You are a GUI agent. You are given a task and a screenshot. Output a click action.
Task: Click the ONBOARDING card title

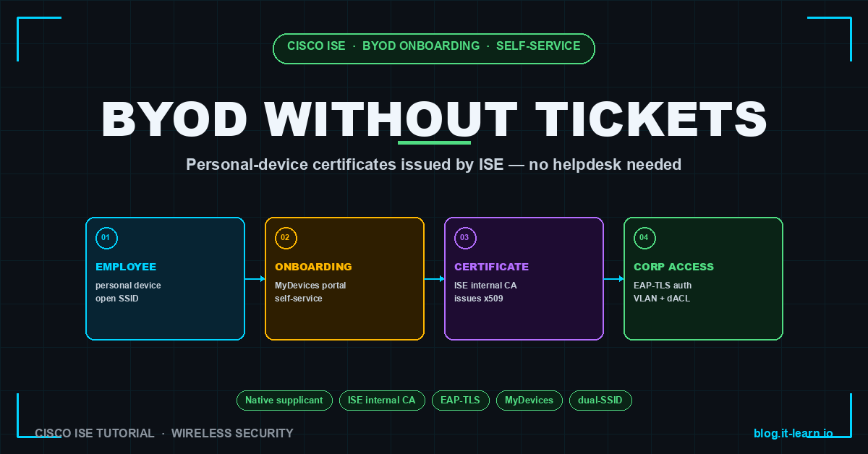tap(313, 267)
